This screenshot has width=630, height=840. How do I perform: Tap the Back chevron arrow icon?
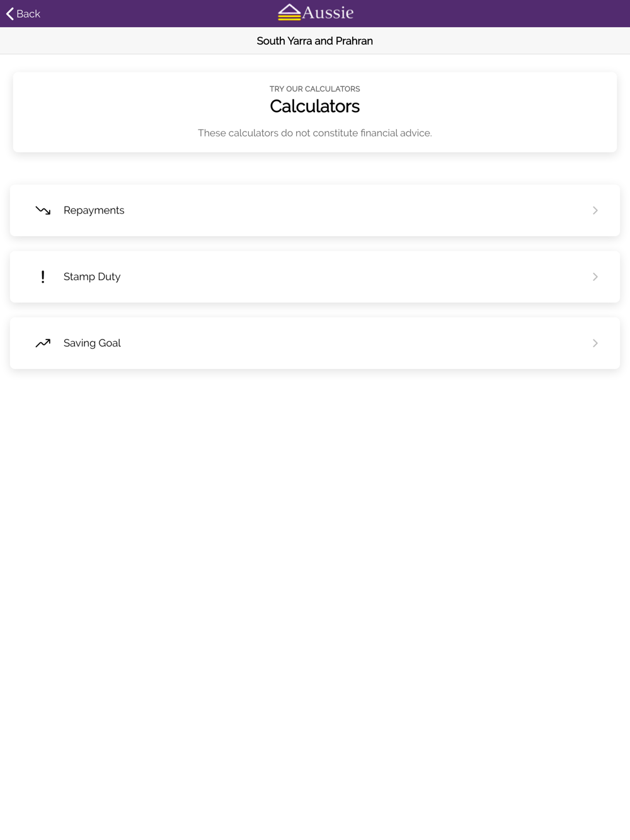pos(9,13)
